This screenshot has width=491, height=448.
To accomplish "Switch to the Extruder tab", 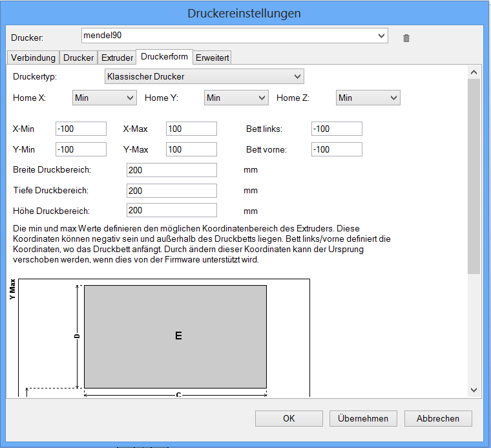I will 117,58.
